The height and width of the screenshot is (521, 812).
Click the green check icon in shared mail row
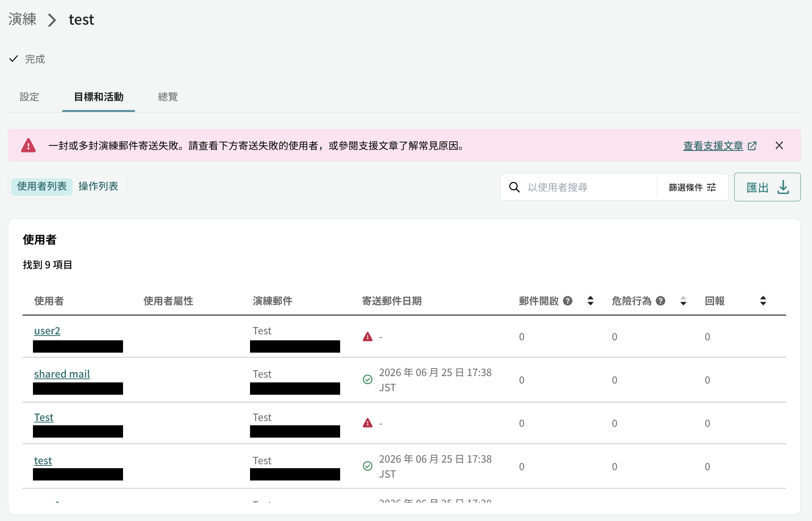click(x=368, y=379)
